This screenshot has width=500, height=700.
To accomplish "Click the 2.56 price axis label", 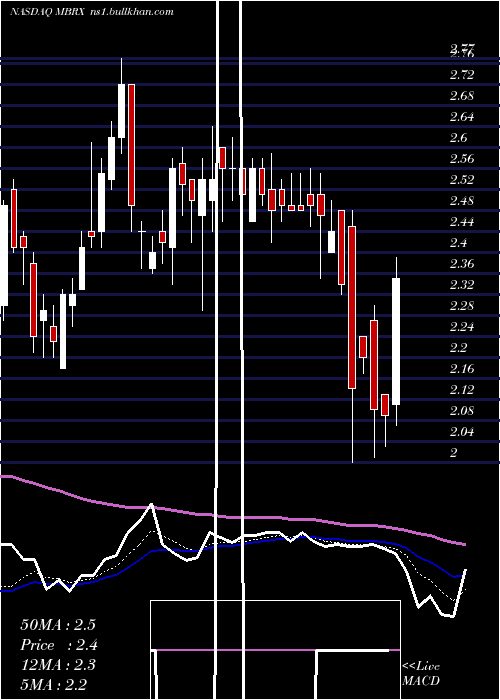I will click(462, 158).
